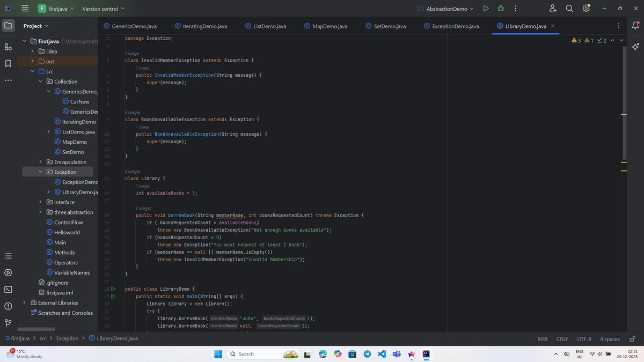Switch to IteratingDemo.java tab
This screenshot has width=644, height=362.
[x=200, y=26]
